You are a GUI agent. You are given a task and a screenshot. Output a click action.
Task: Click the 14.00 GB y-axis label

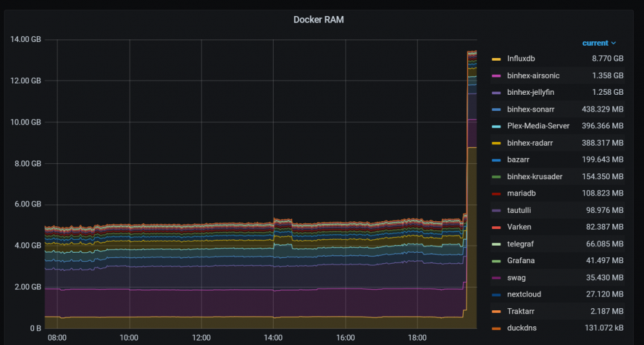click(26, 39)
